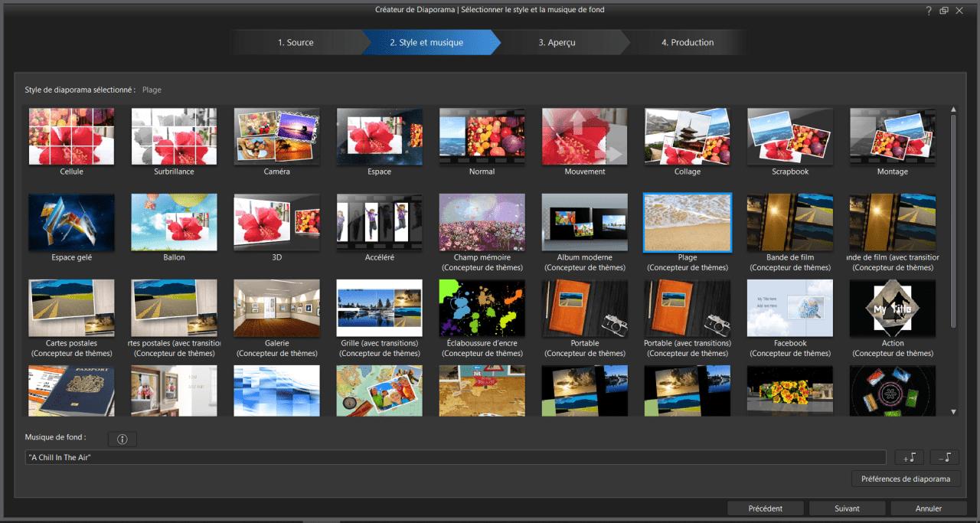
Task: Select the Grille (avec transitions) style
Action: coord(379,308)
